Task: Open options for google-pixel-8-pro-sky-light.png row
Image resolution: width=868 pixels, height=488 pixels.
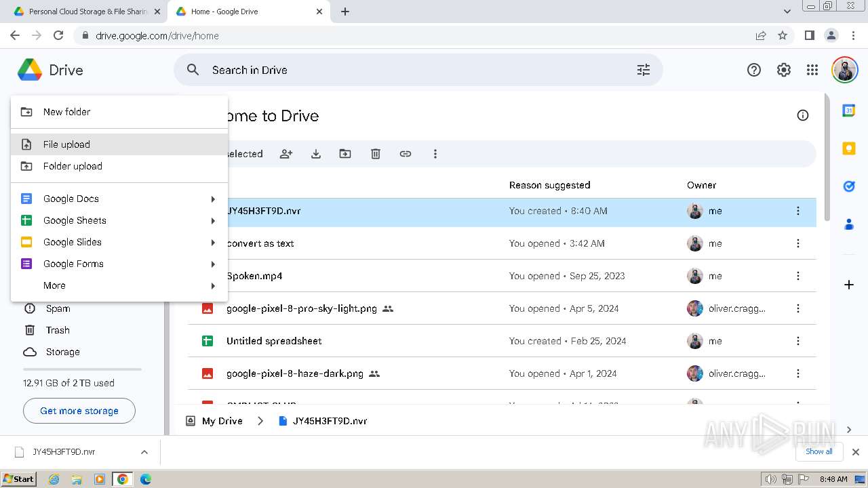Action: coord(798,308)
